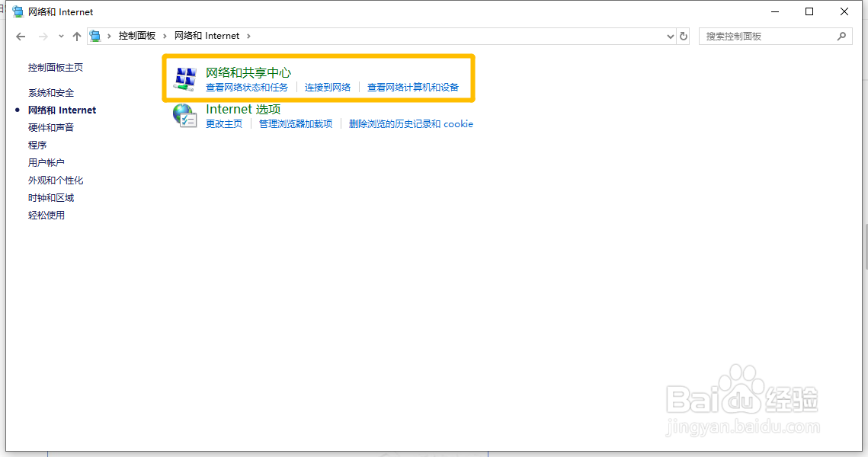This screenshot has width=868, height=457.
Task: Click the search magnifier icon
Action: [x=841, y=37]
